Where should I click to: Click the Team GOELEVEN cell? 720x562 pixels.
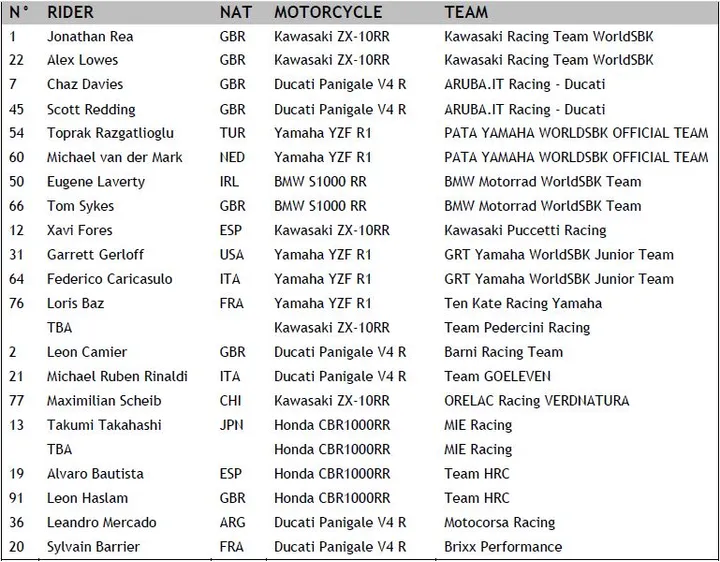(x=497, y=377)
